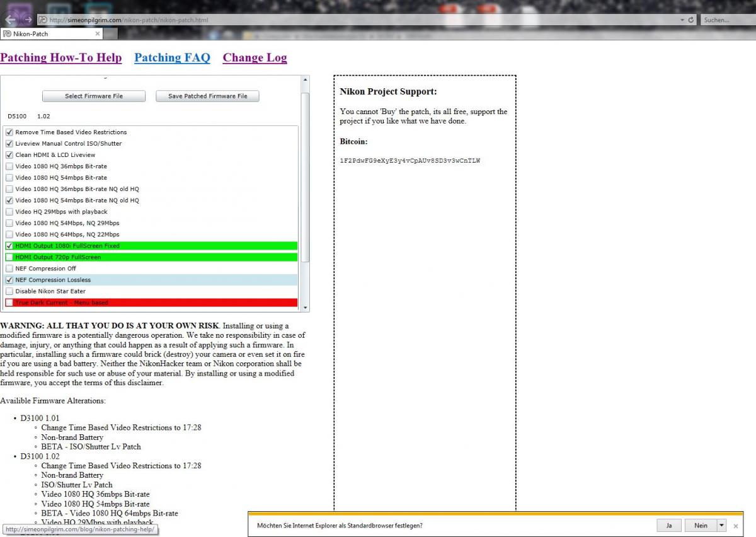
Task: Click the 1.02 firmware version label
Action: pyautogui.click(x=43, y=117)
